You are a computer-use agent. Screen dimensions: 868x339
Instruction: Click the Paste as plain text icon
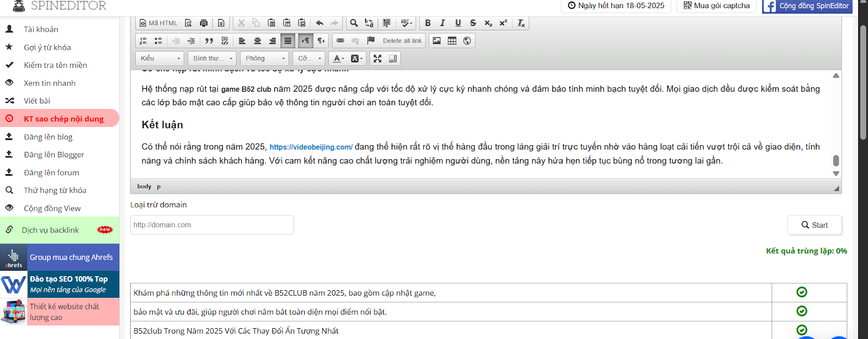(286, 23)
